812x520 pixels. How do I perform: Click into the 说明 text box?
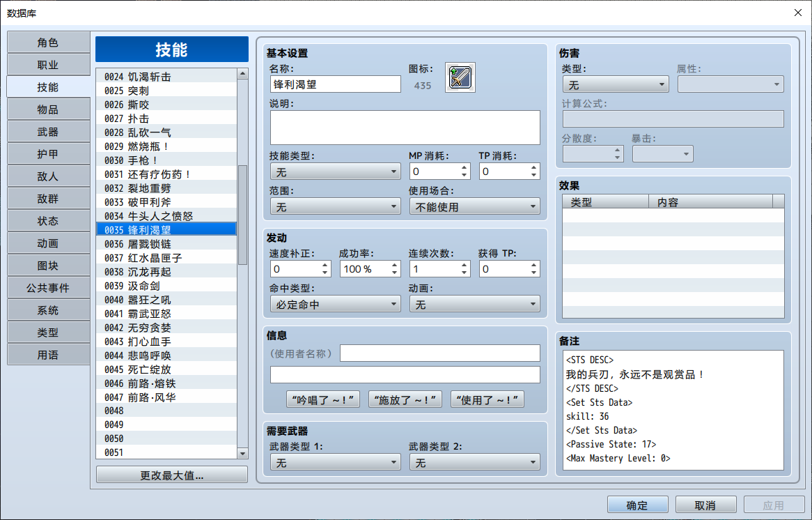pos(405,128)
